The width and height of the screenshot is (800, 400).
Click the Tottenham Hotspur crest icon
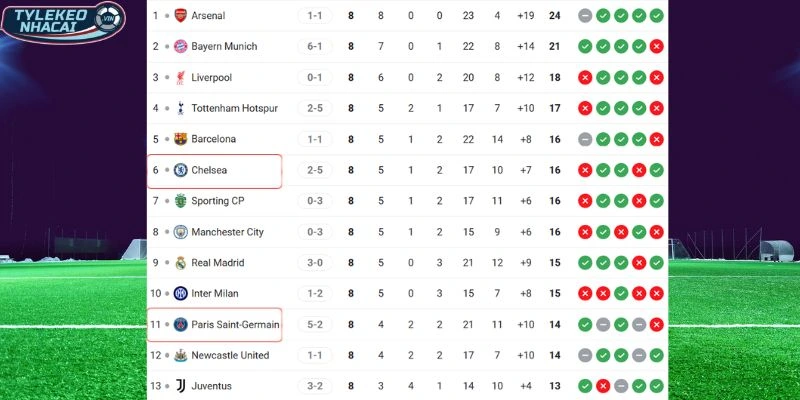pos(180,108)
